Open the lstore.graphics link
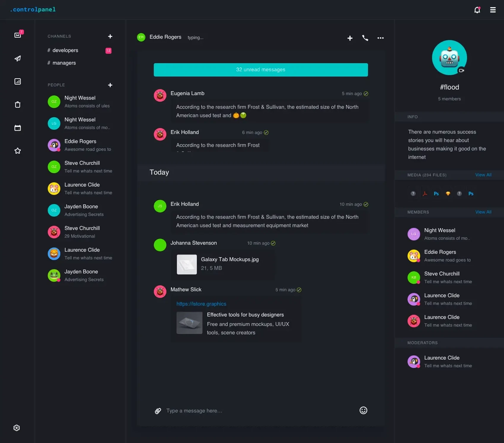The image size is (504, 443). pyautogui.click(x=201, y=304)
